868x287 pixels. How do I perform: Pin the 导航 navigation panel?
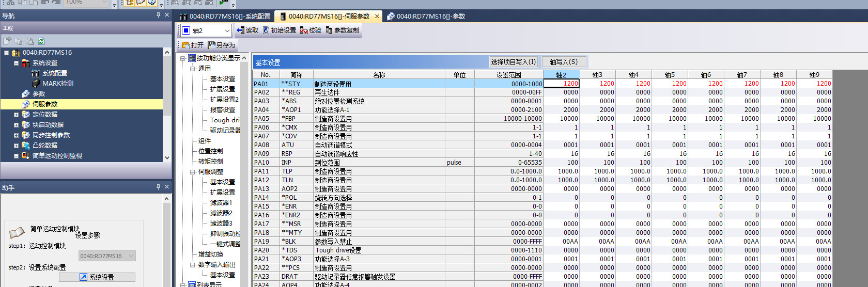pos(158,15)
